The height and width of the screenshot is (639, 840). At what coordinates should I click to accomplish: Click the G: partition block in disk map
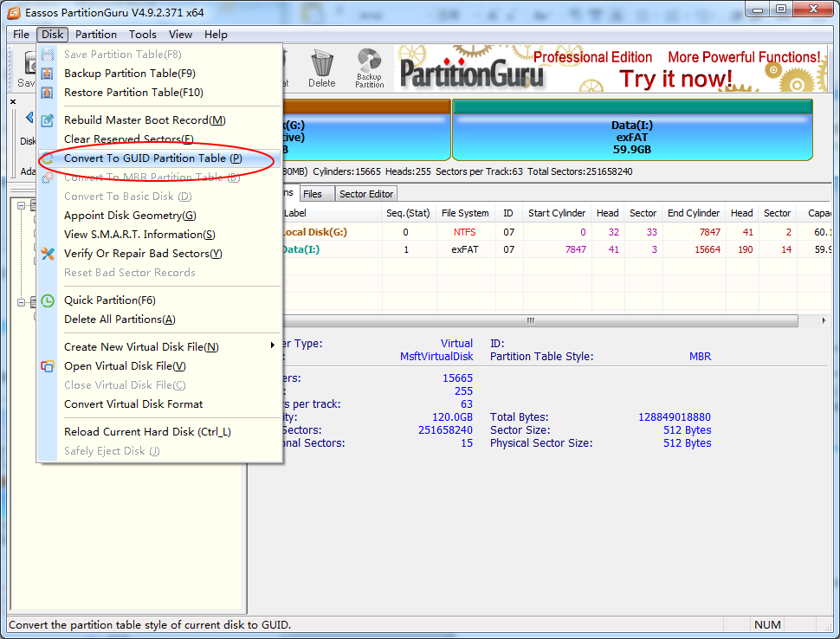[x=366, y=130]
